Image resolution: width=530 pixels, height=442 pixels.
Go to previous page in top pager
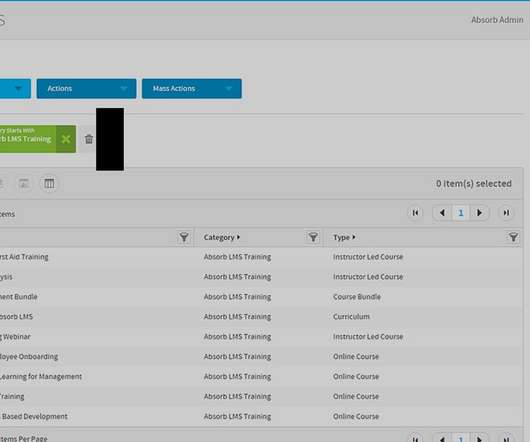(x=442, y=213)
